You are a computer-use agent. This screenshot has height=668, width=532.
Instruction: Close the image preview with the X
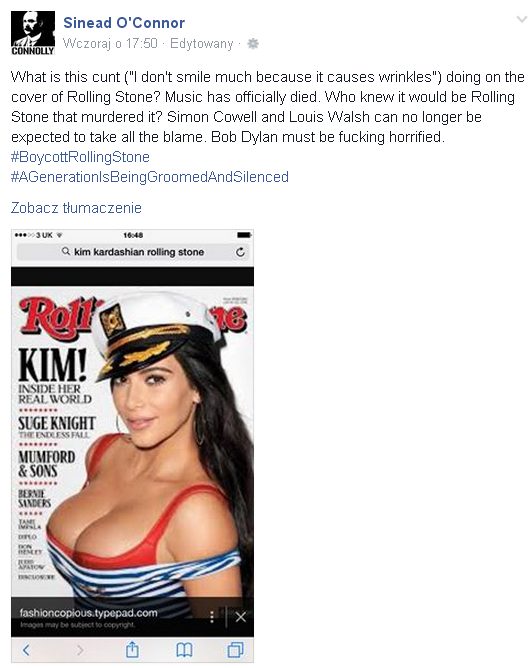(241, 617)
